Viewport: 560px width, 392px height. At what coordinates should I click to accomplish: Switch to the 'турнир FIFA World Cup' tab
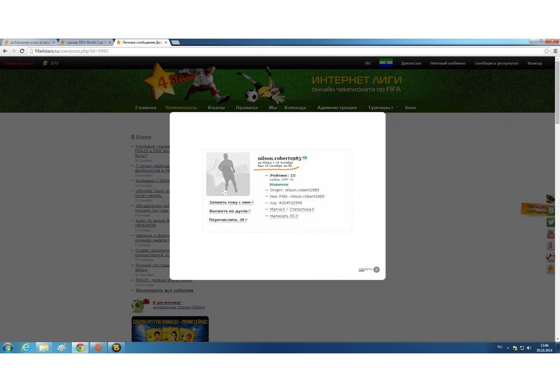(83, 43)
